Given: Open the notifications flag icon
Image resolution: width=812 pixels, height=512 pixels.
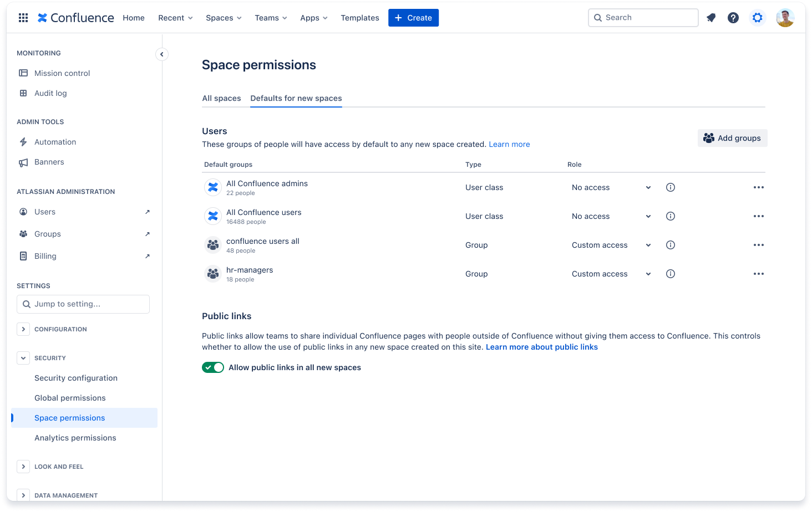Looking at the screenshot, I should (711, 17).
